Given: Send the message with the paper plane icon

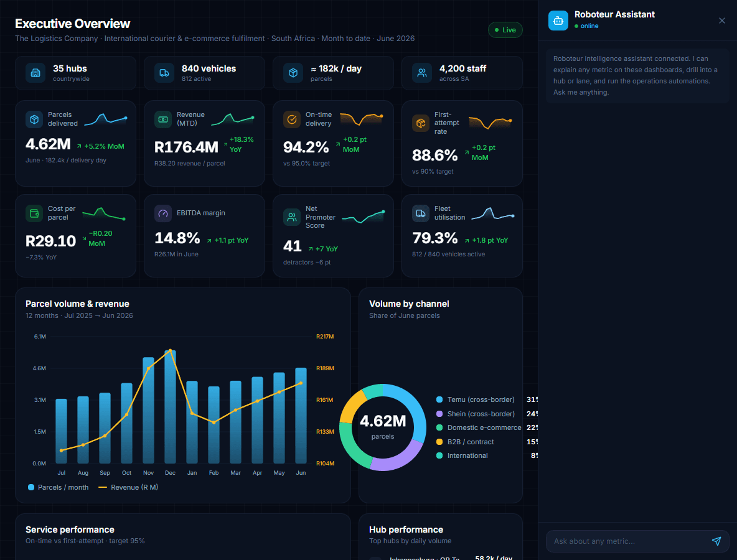Looking at the screenshot, I should (716, 541).
